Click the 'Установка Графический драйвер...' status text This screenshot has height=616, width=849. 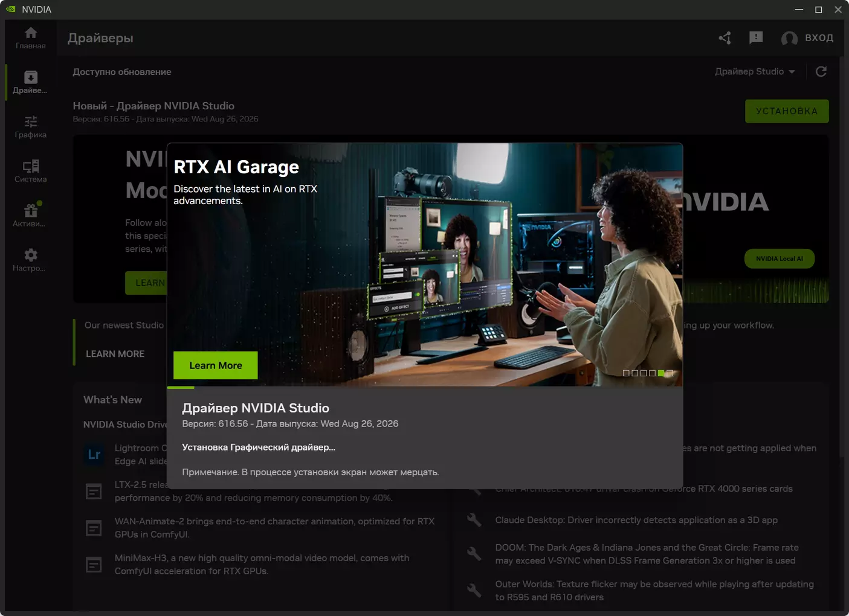pos(259,448)
